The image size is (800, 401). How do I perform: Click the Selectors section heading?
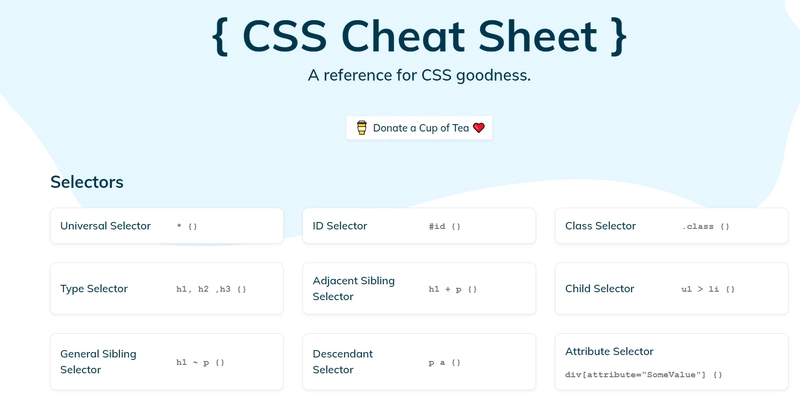pyautogui.click(x=87, y=182)
